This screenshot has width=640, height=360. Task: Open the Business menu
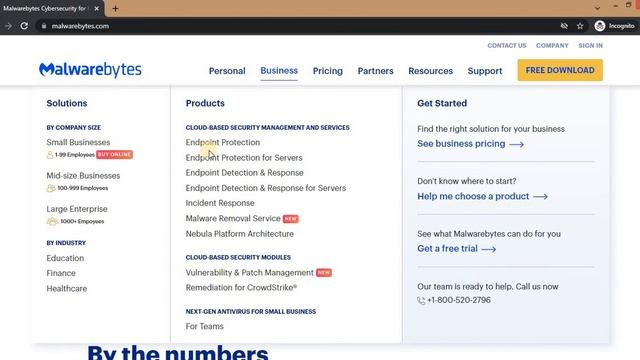[279, 70]
